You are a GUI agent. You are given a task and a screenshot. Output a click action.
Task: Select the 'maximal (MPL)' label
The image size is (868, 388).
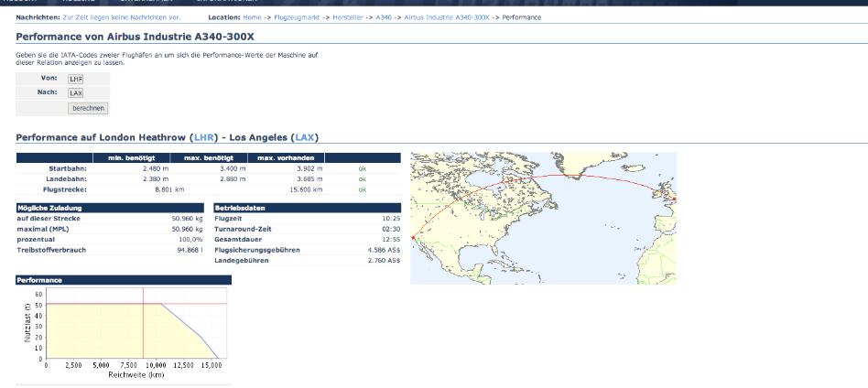43,229
